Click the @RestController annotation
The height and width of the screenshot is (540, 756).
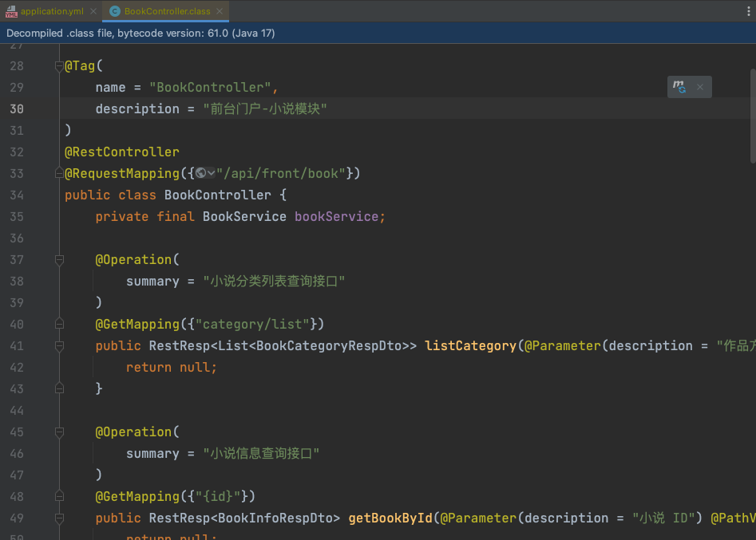(122, 152)
